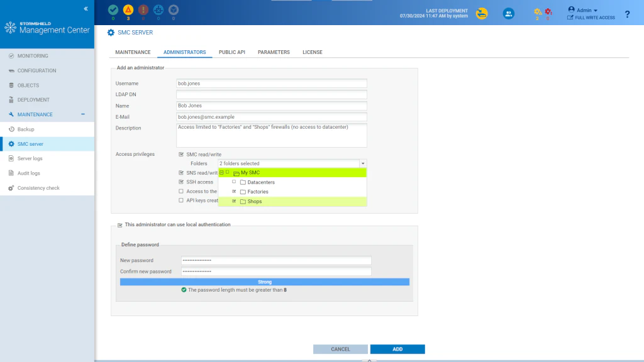Uncheck the SMC read/write checkbox
The width and height of the screenshot is (644, 362).
pyautogui.click(x=181, y=155)
